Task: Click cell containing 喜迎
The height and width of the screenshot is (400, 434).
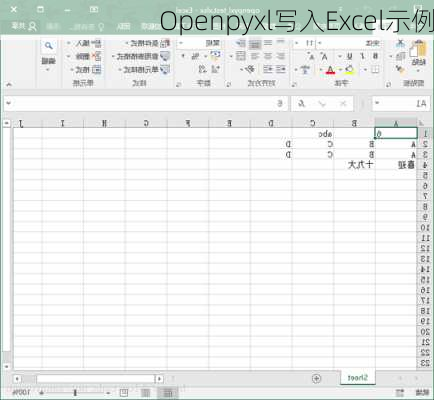Action: coord(396,165)
